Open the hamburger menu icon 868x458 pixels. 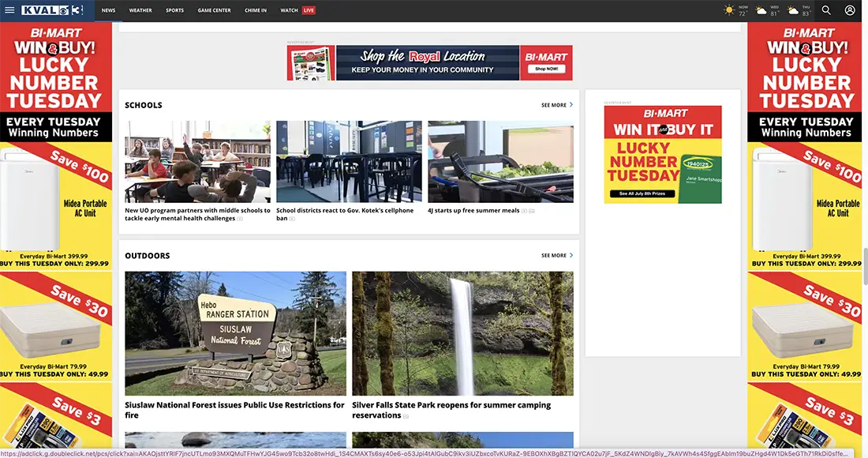(9, 10)
